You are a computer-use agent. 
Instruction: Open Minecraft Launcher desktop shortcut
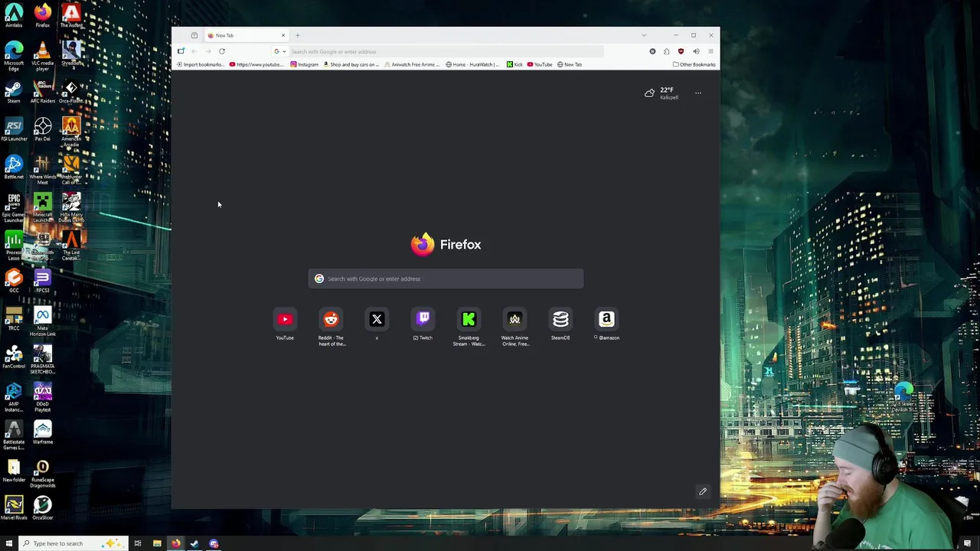tap(42, 207)
